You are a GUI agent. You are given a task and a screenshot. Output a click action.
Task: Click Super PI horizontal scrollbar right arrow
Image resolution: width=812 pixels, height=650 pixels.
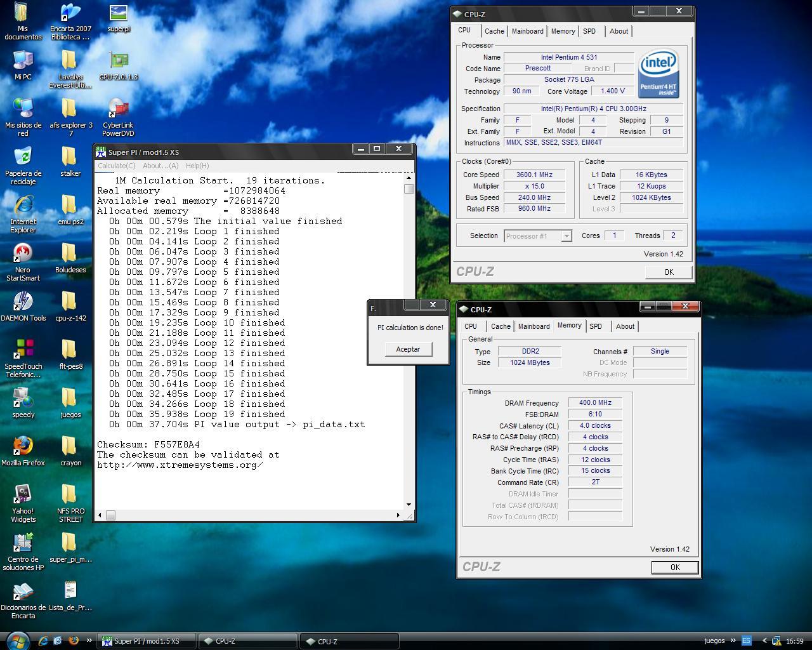(x=398, y=515)
